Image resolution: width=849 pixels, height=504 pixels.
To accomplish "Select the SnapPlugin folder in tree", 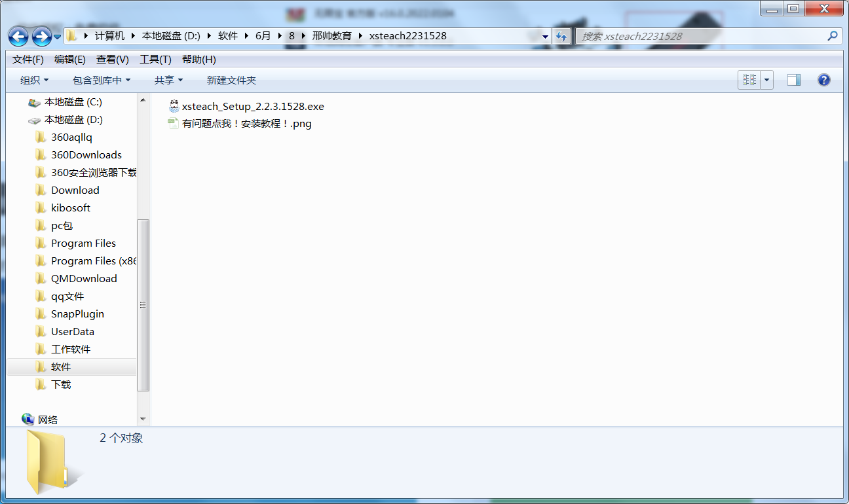I will (x=77, y=314).
